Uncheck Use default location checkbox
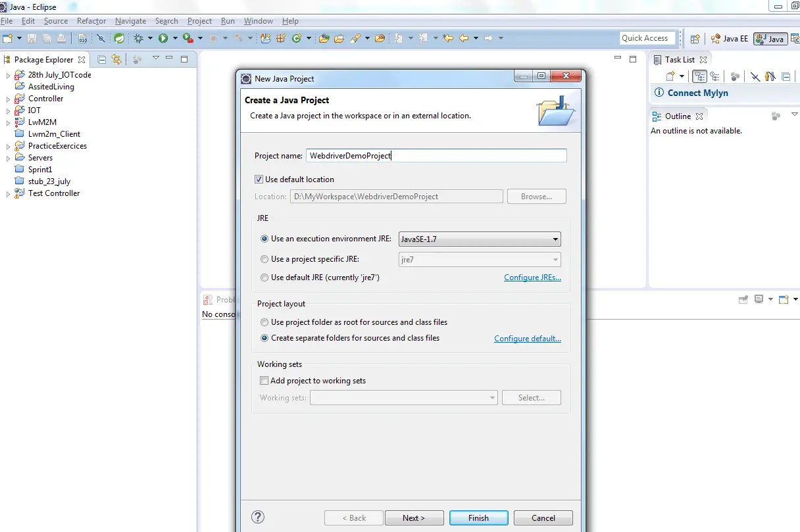This screenshot has width=800, height=532. tap(259, 180)
